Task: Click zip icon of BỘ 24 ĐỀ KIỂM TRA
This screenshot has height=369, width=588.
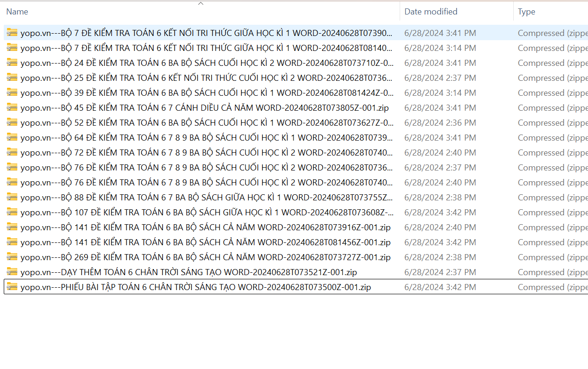Action: coord(12,63)
